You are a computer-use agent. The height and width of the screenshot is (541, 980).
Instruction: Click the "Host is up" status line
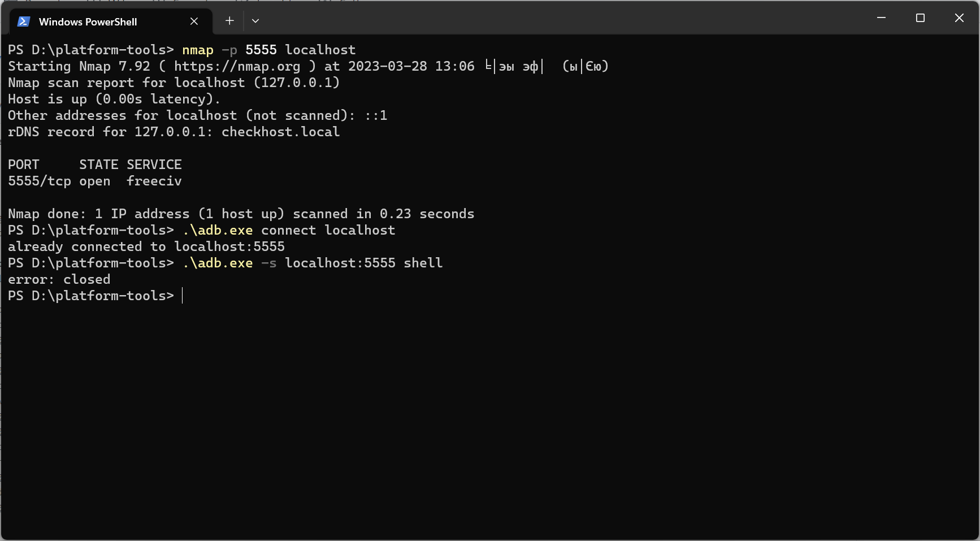[114, 99]
